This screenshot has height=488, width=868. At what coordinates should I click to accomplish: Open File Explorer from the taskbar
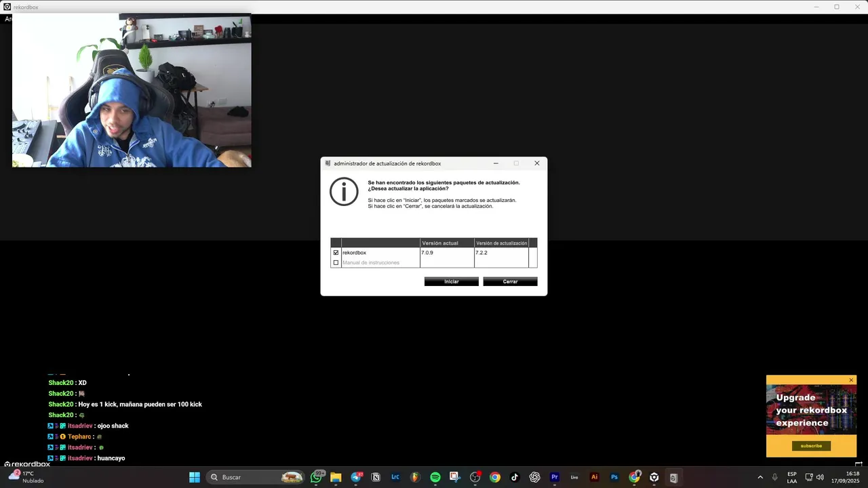coord(336,477)
